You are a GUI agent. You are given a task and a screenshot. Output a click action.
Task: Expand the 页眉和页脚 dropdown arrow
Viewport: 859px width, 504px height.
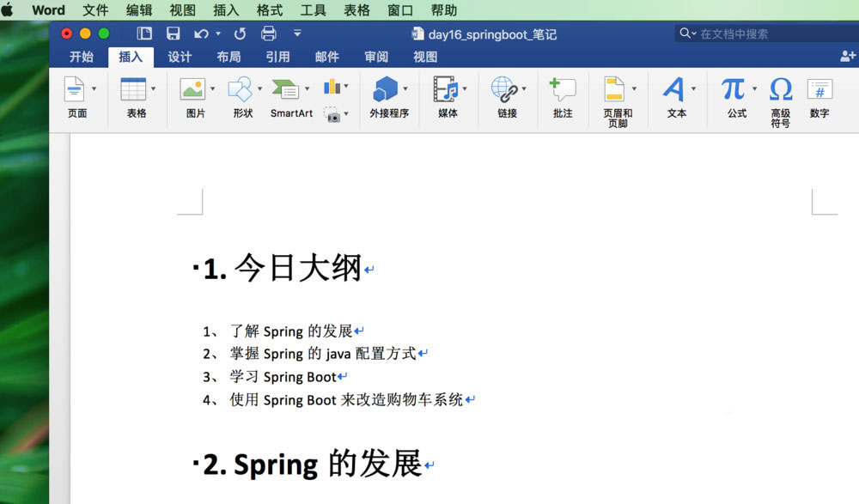tap(635, 88)
